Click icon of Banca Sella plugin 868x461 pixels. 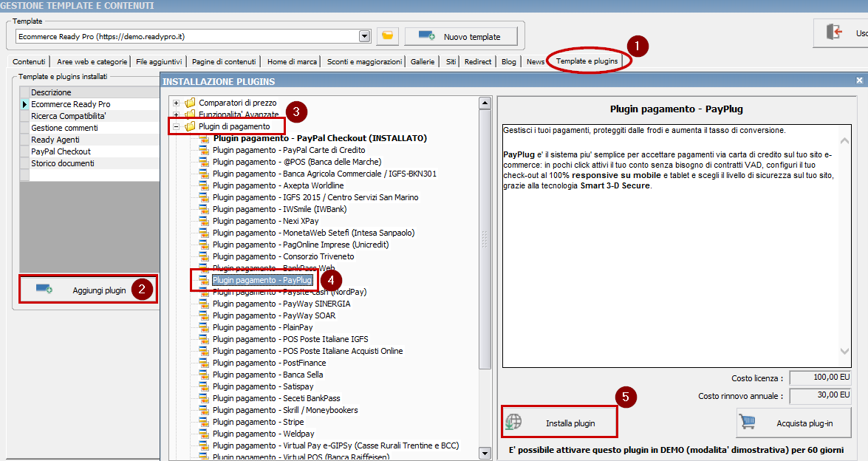tap(204, 375)
